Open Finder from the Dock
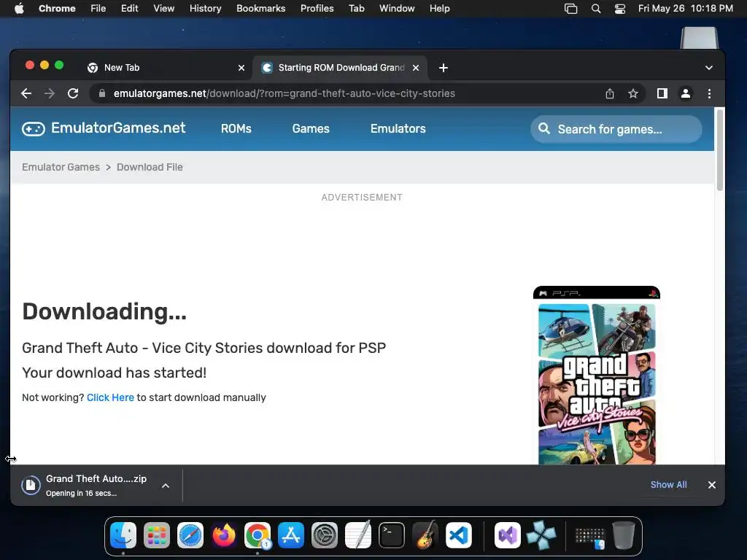This screenshot has width=747, height=560. click(x=123, y=535)
